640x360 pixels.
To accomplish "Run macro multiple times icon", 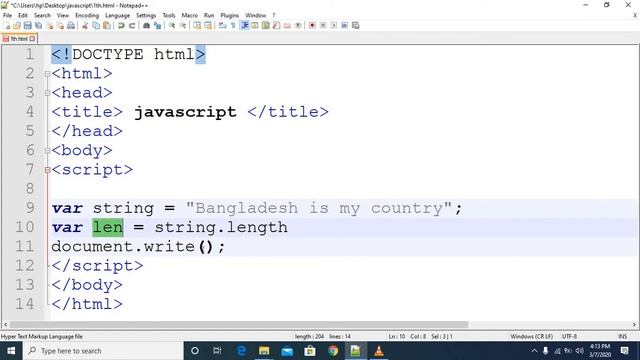I will click(345, 26).
